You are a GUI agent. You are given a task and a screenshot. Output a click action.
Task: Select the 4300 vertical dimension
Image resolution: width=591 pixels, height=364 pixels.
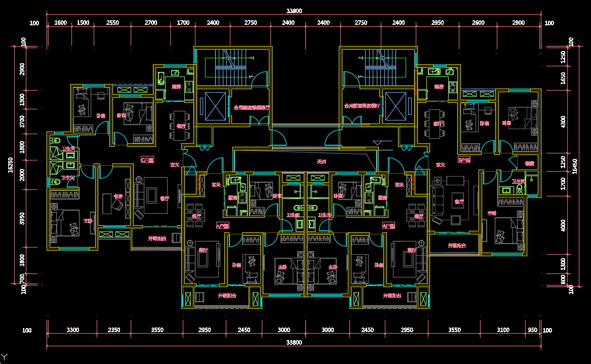pyautogui.click(x=563, y=122)
